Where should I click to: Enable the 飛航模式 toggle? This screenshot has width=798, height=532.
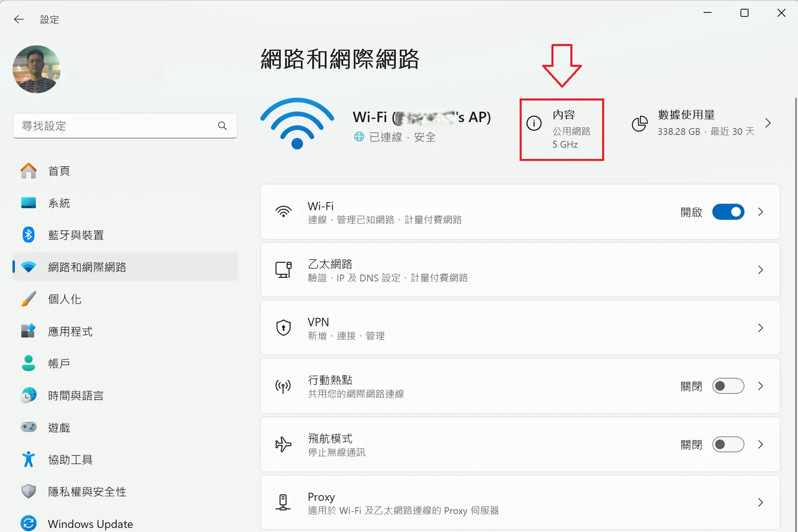(x=728, y=444)
